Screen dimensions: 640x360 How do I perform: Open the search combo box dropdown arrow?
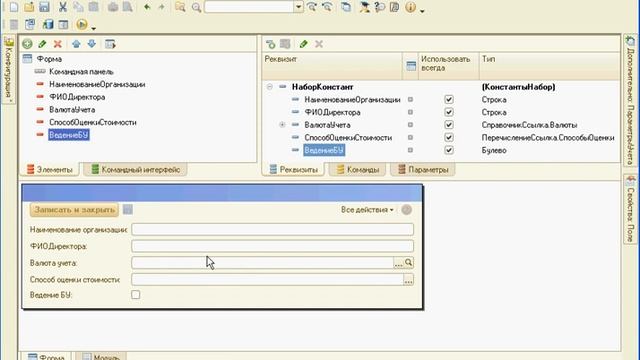coord(298,7)
